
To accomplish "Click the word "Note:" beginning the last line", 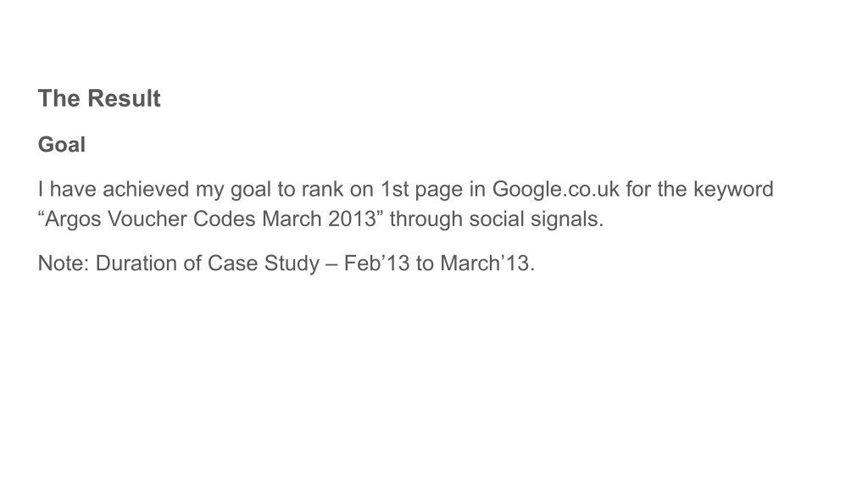I will (x=64, y=263).
